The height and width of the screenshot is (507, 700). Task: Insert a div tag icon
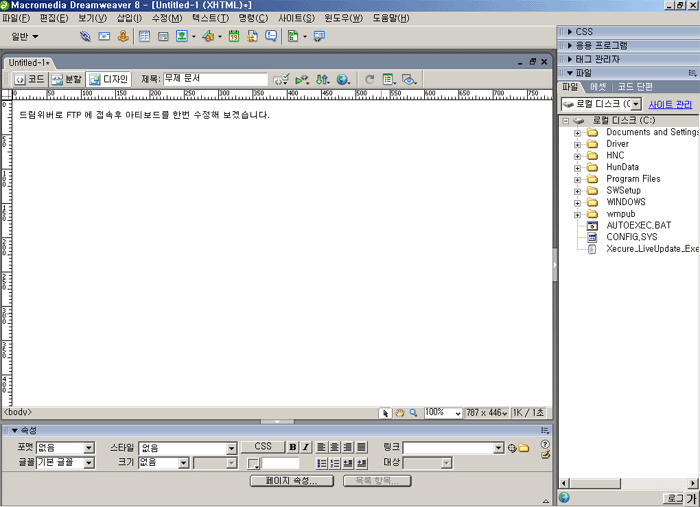pyautogui.click(x=163, y=37)
